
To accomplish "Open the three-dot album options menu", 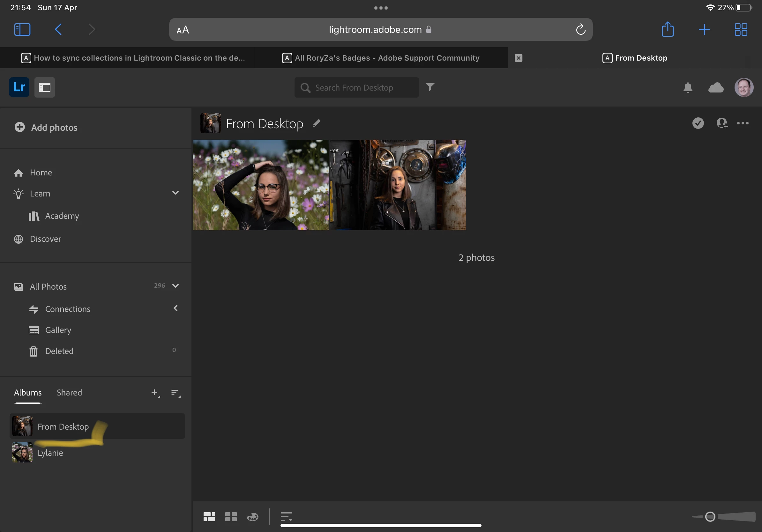I will coord(743,123).
